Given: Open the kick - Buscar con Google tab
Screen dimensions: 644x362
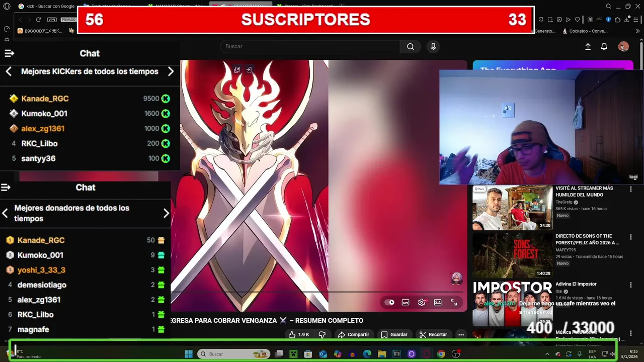Looking at the screenshot, I should click(46, 6).
